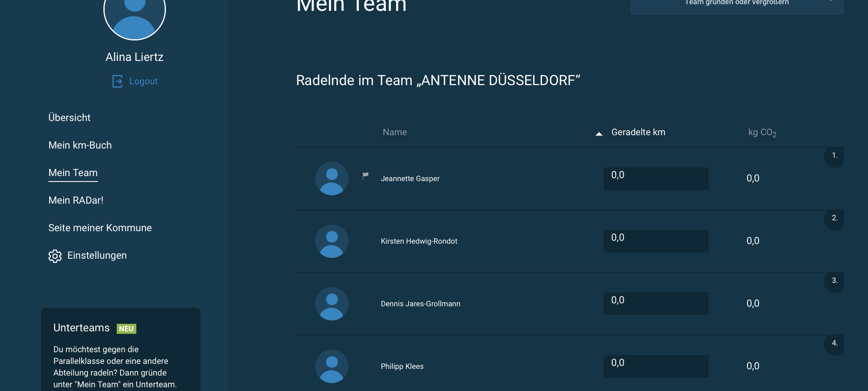Click Philipp Klees's avatar icon
Screen dimensions: 868x391
(x=332, y=366)
